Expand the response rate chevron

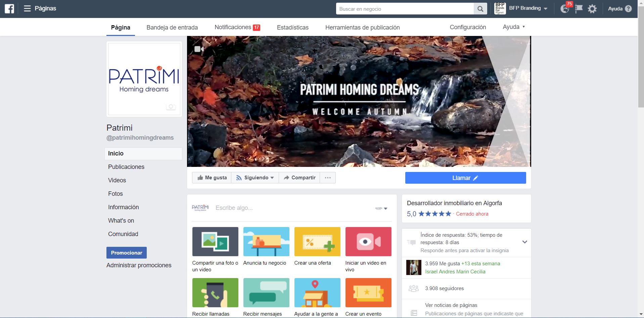click(524, 242)
